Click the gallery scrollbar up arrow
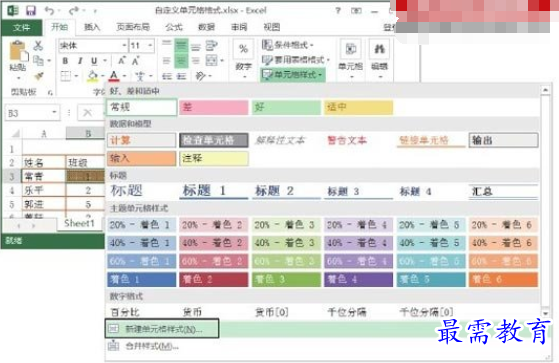The image size is (559, 363). (545, 90)
